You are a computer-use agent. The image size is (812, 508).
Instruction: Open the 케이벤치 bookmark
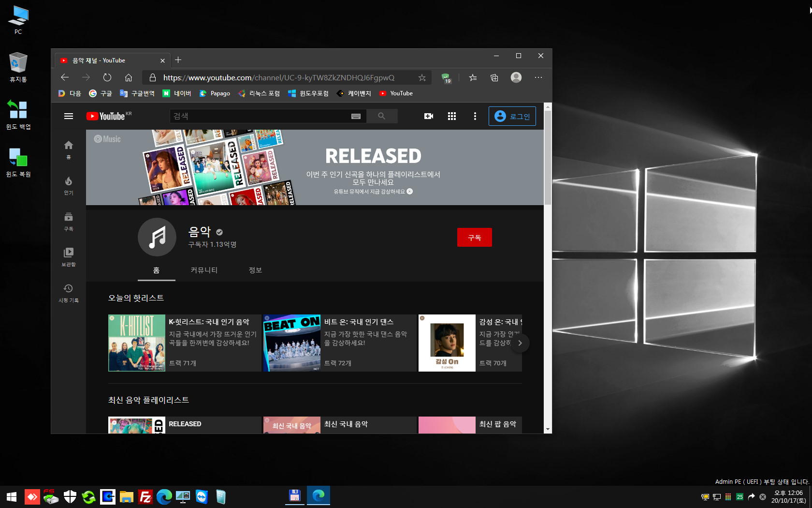pyautogui.click(x=354, y=93)
